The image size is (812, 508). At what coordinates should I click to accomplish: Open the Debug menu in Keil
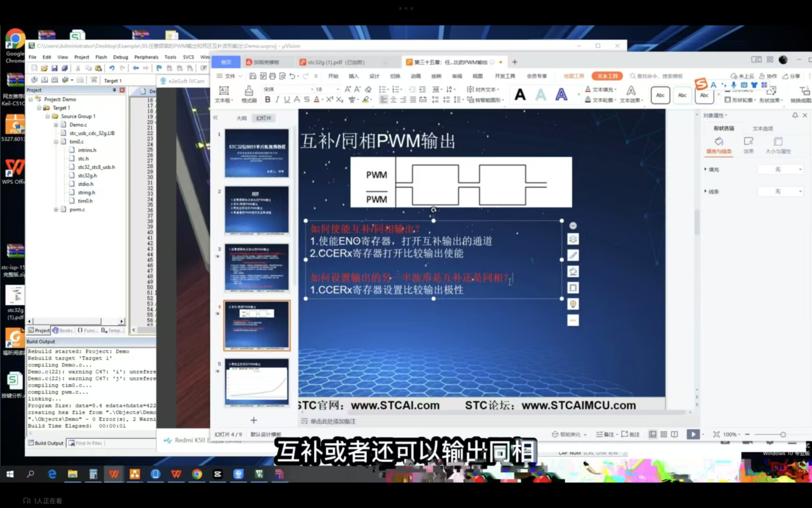tap(120, 57)
